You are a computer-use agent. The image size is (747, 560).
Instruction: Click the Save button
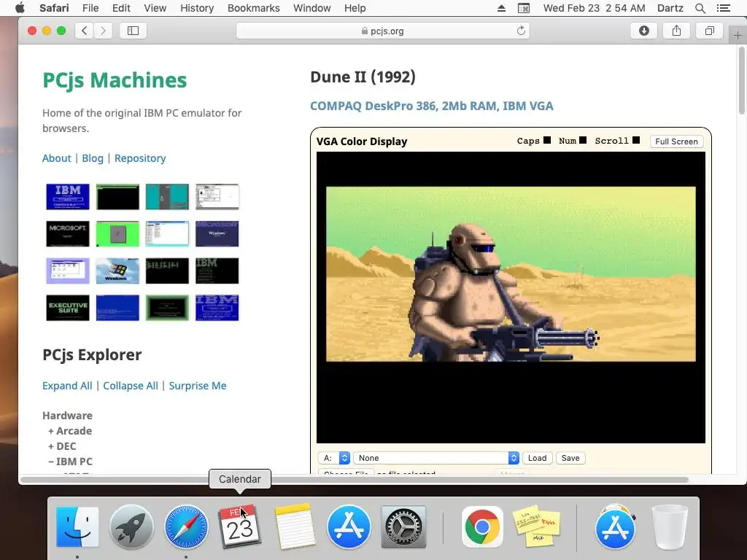[x=570, y=458]
